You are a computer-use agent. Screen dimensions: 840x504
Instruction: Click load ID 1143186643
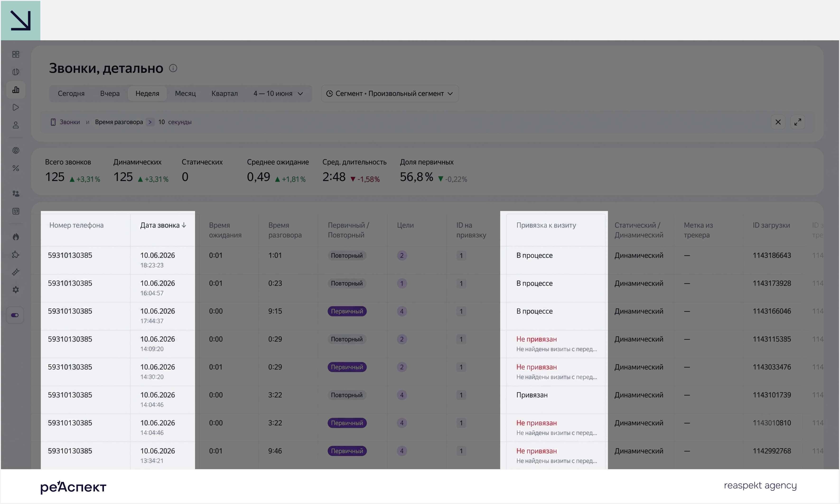pyautogui.click(x=772, y=255)
